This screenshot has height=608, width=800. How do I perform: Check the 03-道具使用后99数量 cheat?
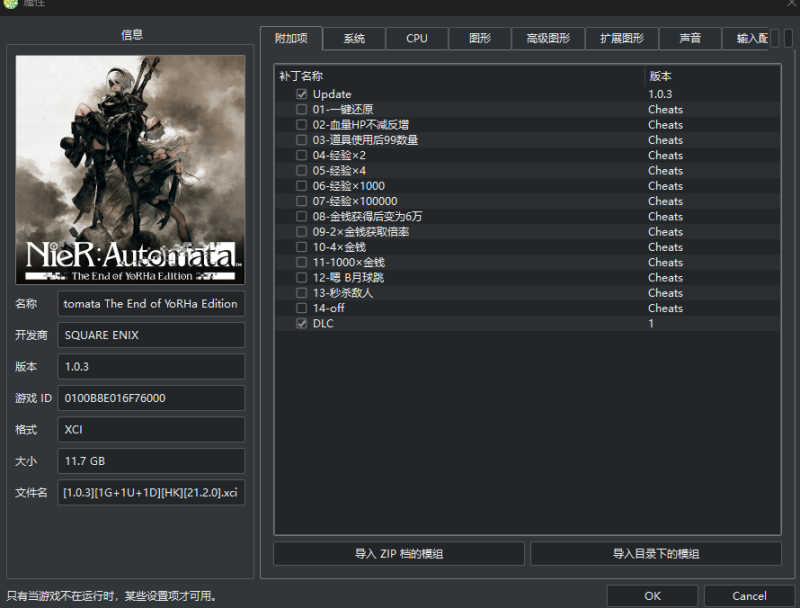click(x=302, y=140)
